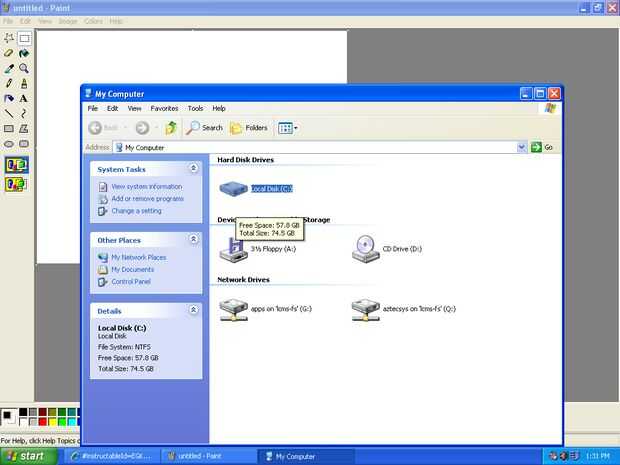
Task: Enable opaque selection option in Paint
Action: coord(16,165)
